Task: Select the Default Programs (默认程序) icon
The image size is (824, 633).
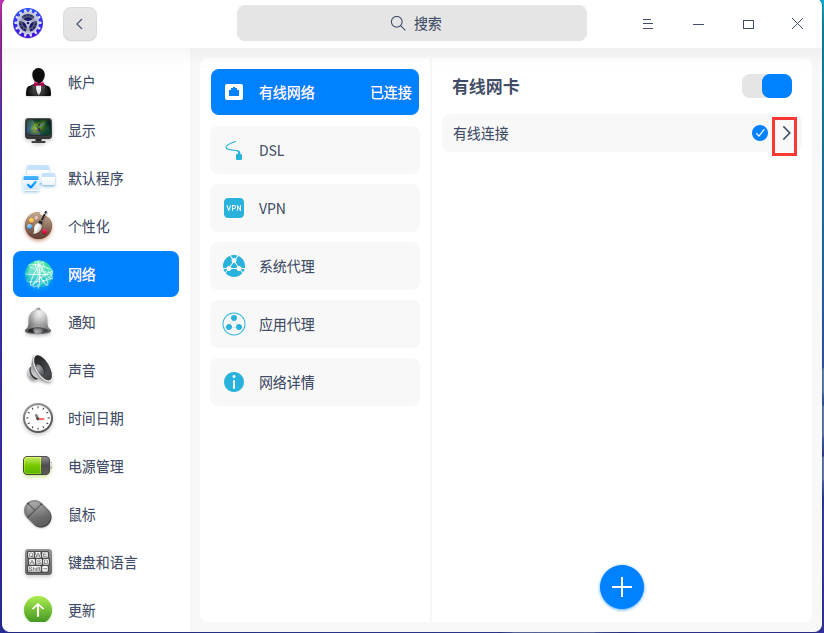Action: pos(38,179)
